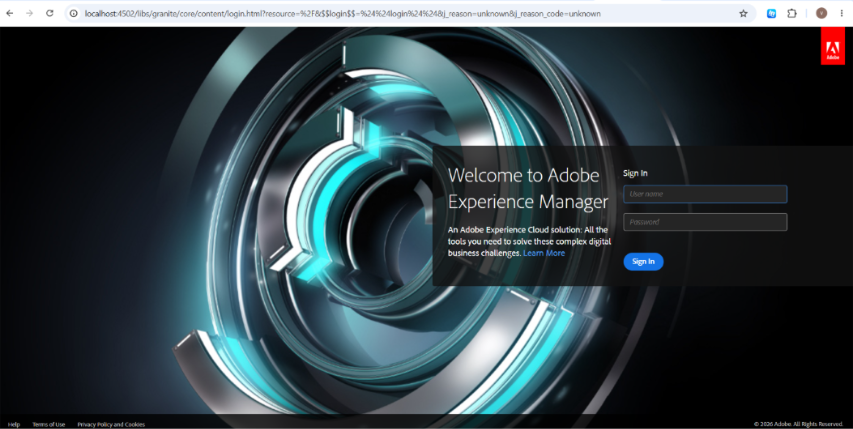Click the blue Sign In button
853x429 pixels.
coord(643,262)
